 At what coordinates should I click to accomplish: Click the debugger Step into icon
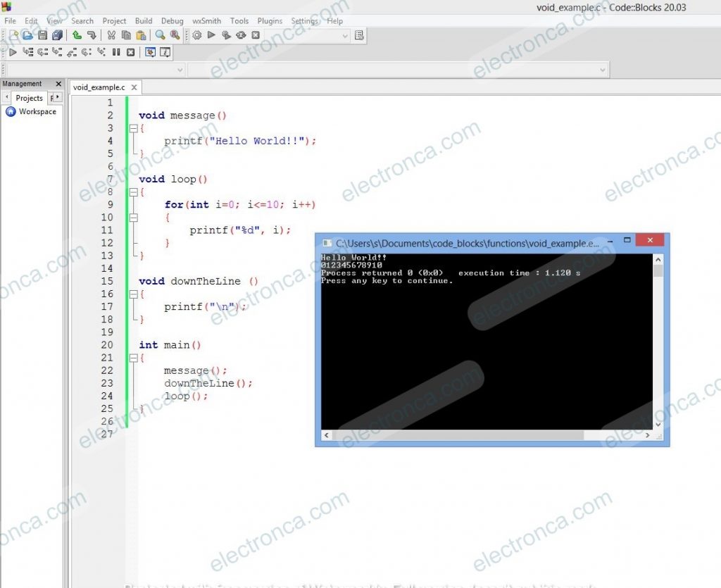(57, 52)
